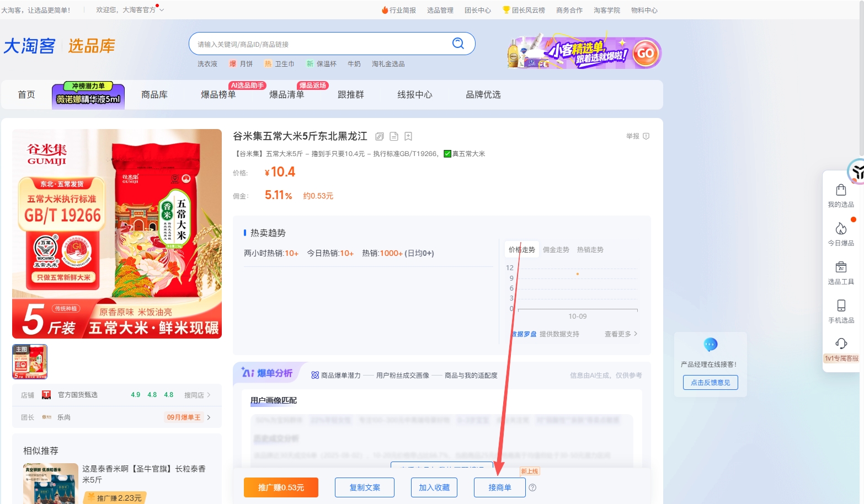Select the 主图 product thumbnail
Image resolution: width=864 pixels, height=504 pixels.
pos(30,362)
